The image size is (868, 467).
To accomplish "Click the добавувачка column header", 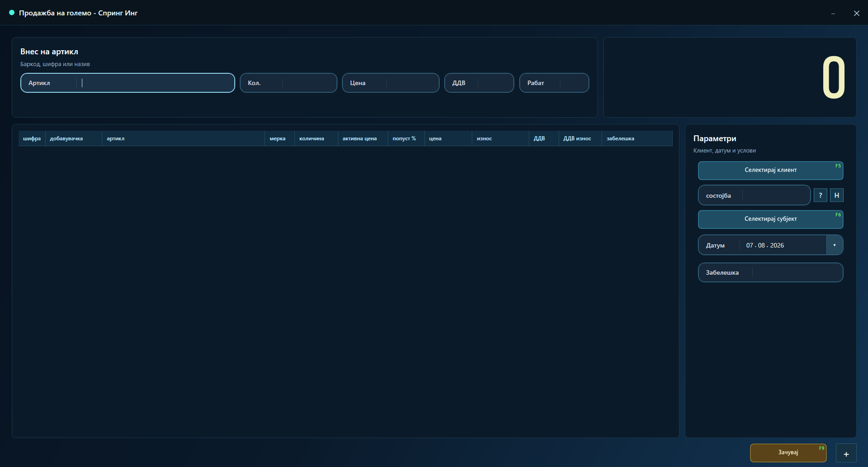I will tap(73, 138).
